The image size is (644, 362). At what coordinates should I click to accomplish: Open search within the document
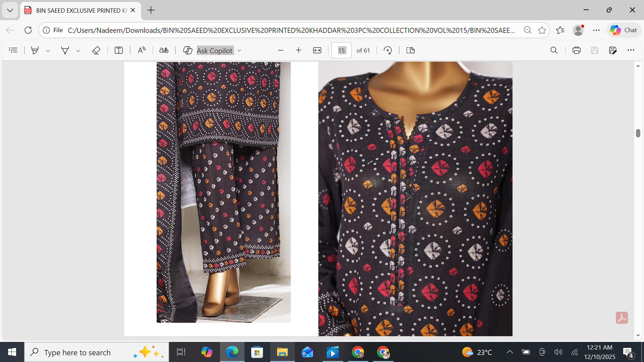(554, 50)
